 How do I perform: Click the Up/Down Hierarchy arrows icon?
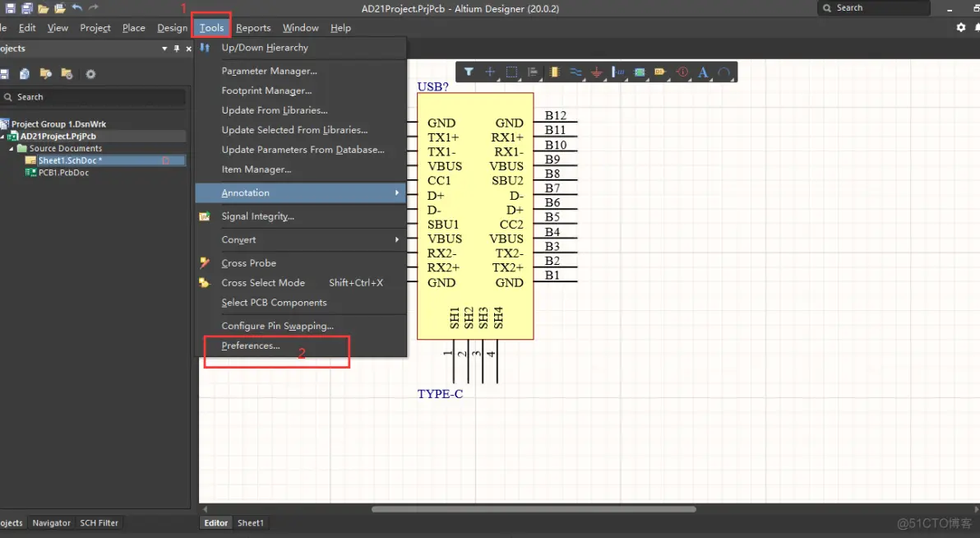click(205, 48)
